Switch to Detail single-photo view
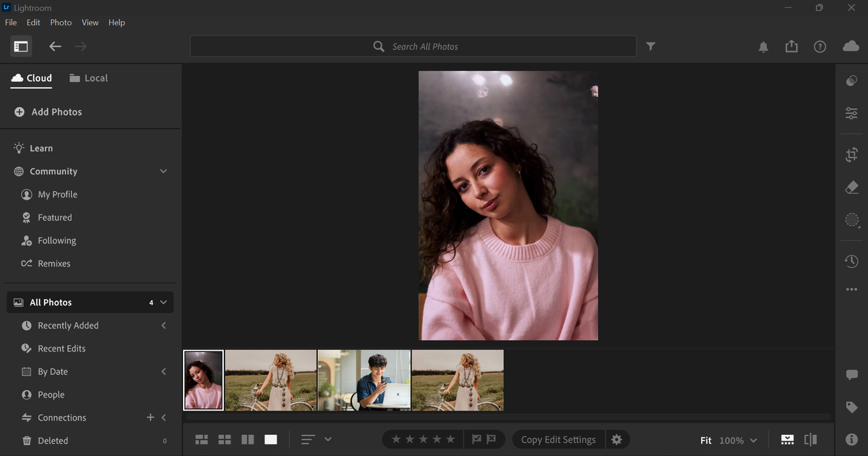The height and width of the screenshot is (456, 868). click(x=271, y=440)
